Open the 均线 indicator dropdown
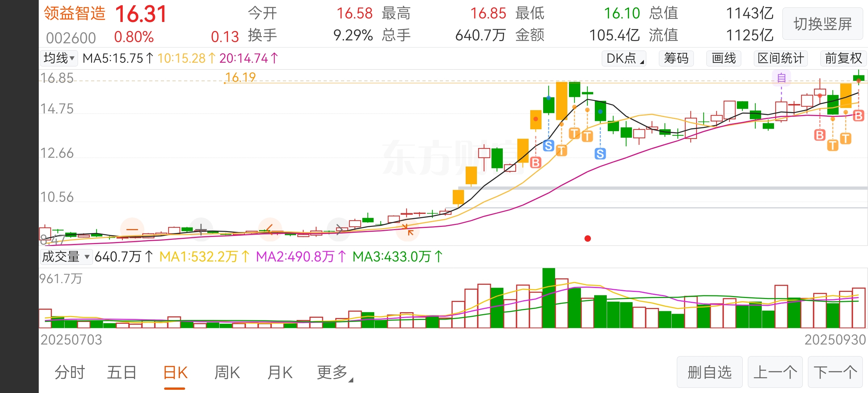 coord(59,58)
